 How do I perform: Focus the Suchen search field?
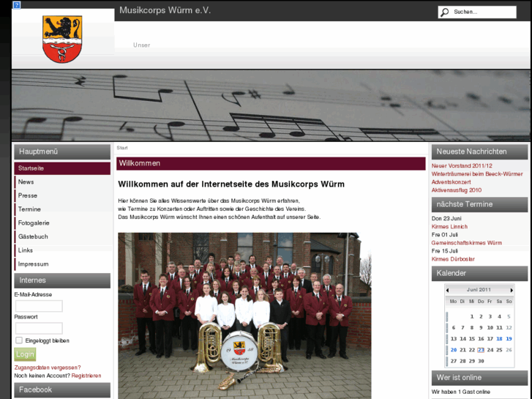477,12
